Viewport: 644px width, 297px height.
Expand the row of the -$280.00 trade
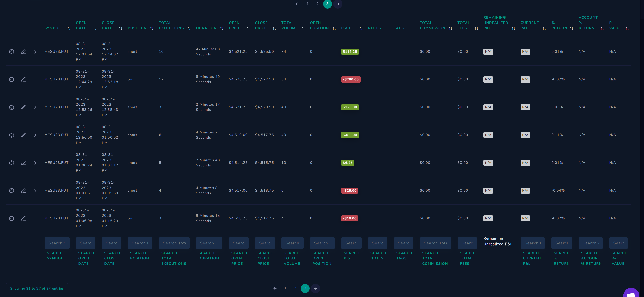(35, 79)
